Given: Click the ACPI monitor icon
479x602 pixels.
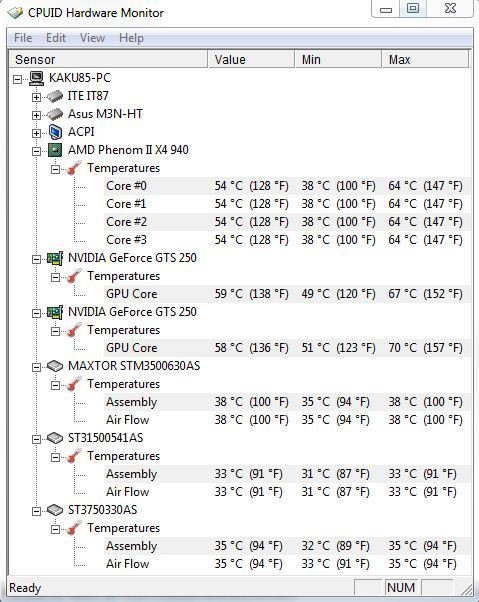Looking at the screenshot, I should (55, 132).
